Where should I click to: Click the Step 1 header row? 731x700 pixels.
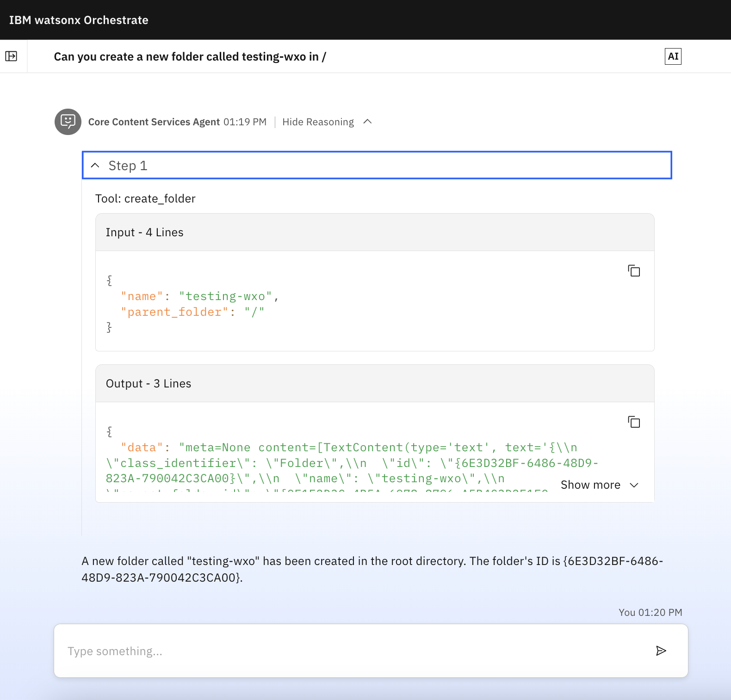(377, 166)
